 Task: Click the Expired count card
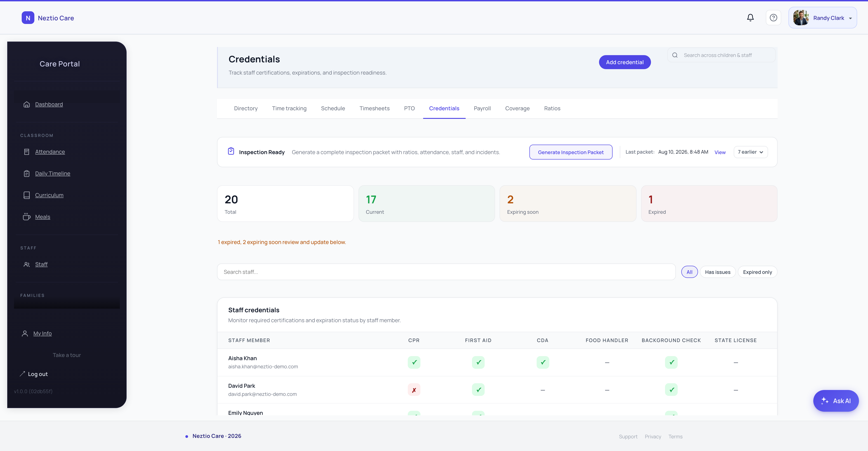[709, 204]
